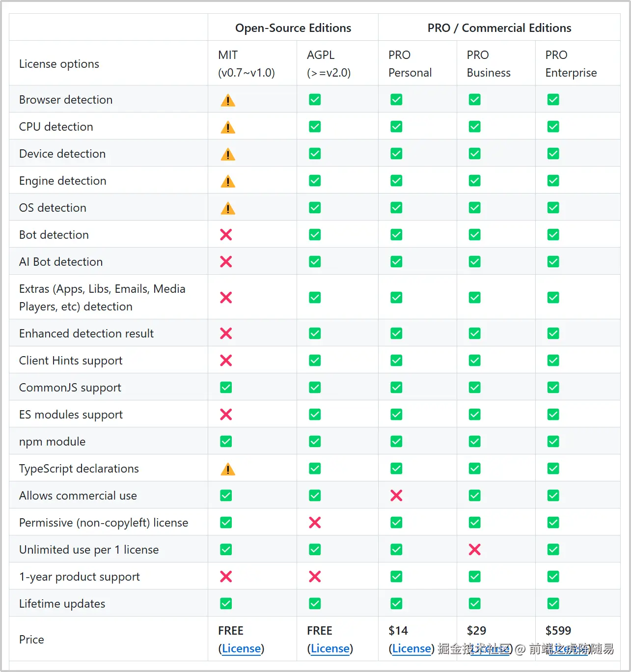Click the Open-Source Editions column header
The image size is (631, 672).
293,28
